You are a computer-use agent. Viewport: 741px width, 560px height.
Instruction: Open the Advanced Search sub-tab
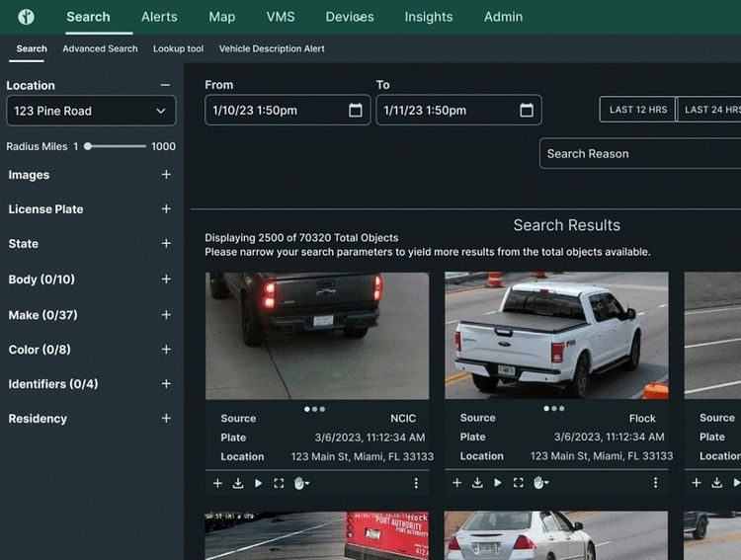pos(100,48)
